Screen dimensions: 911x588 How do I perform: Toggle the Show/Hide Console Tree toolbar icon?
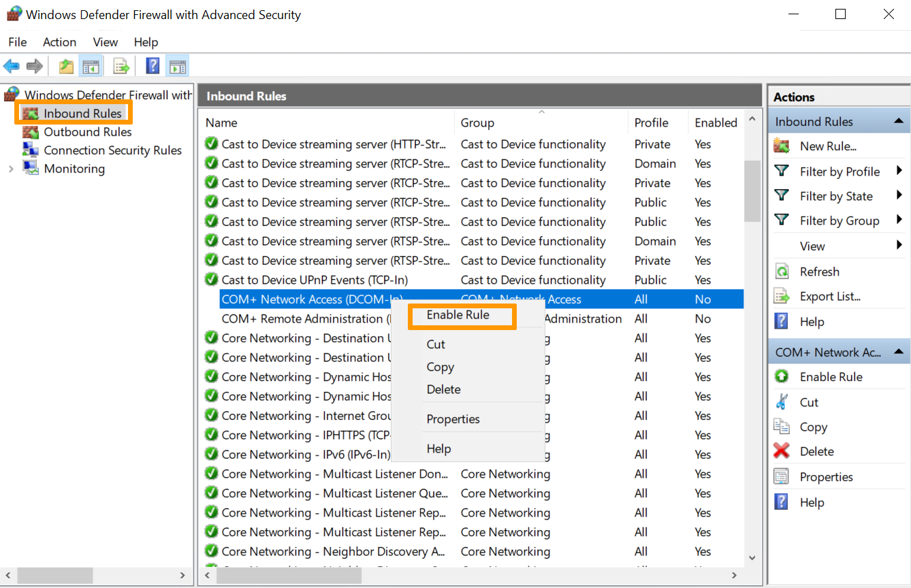(91, 66)
